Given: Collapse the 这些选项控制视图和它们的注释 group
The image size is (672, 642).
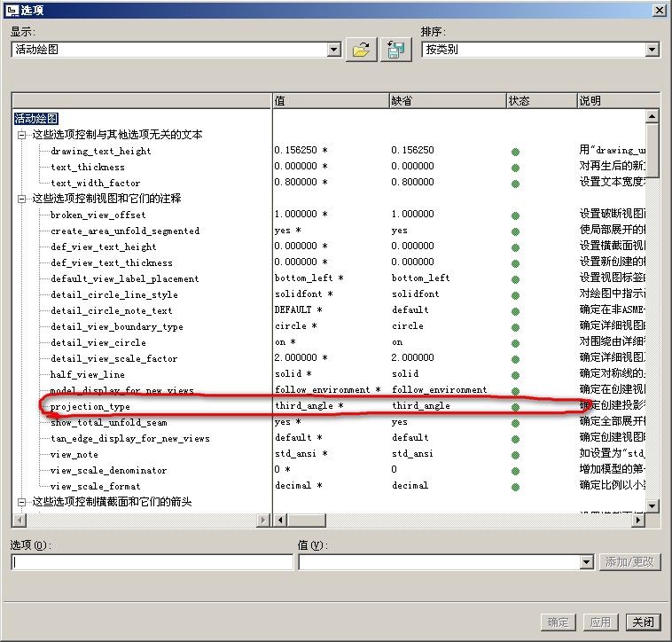Looking at the screenshot, I should (x=21, y=200).
